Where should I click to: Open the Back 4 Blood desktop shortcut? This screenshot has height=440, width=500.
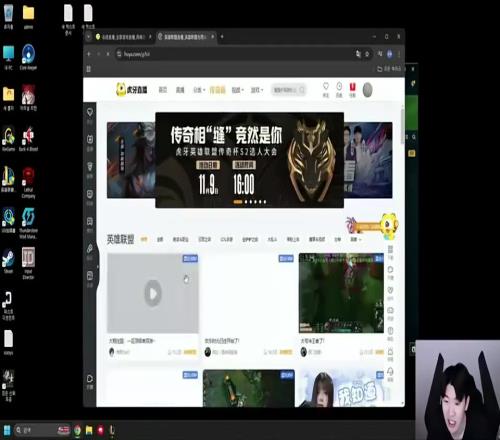(x=28, y=139)
